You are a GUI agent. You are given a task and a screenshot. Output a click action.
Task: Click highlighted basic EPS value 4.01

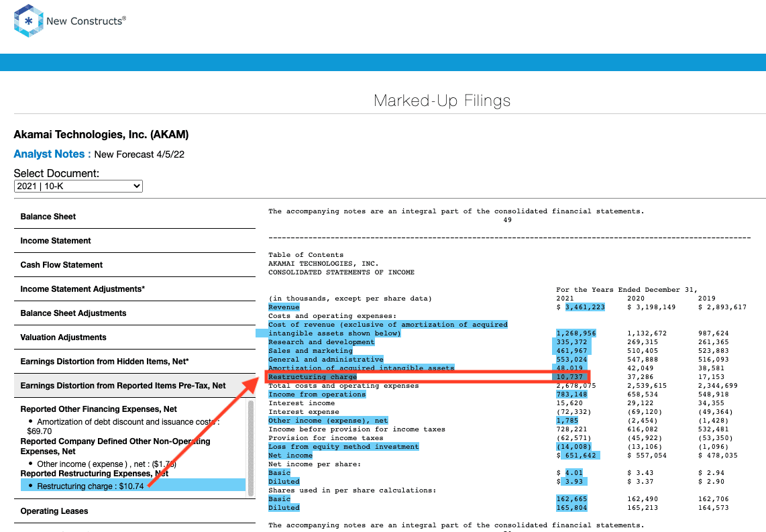(x=574, y=473)
